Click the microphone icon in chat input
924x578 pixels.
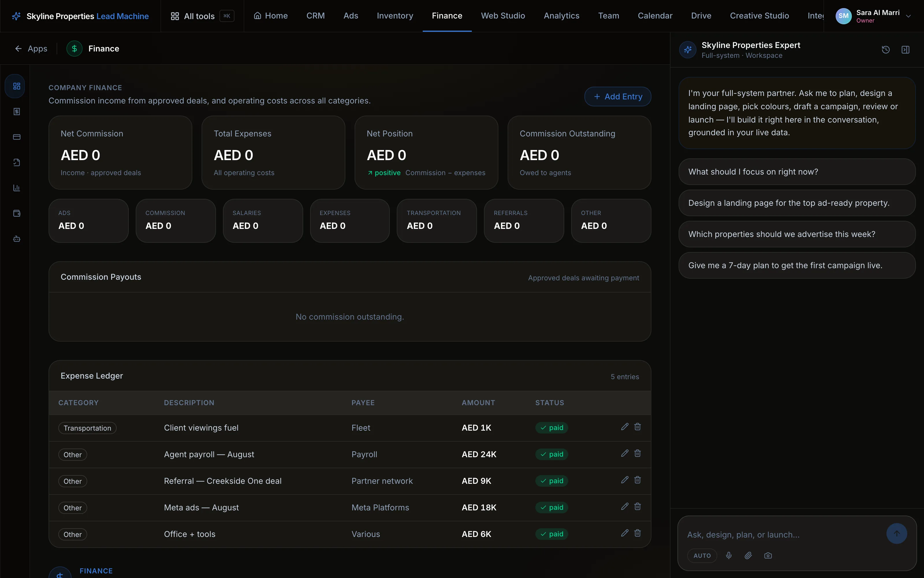tap(729, 555)
